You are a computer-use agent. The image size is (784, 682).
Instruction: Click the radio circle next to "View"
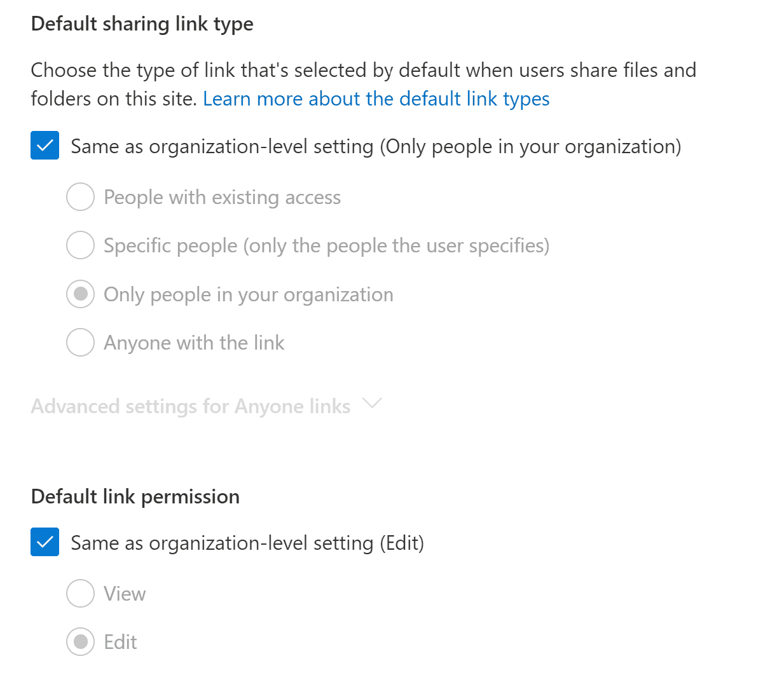pyautogui.click(x=80, y=593)
